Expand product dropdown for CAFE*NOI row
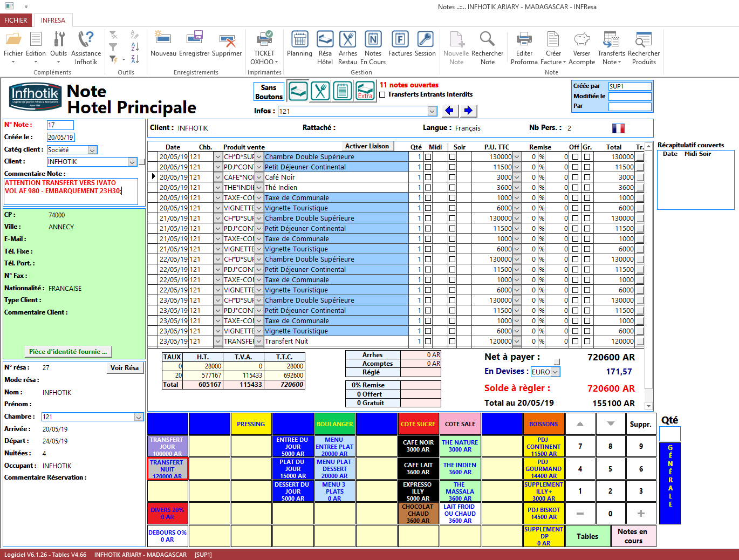Screen dimensions: 739x560 click(x=259, y=177)
